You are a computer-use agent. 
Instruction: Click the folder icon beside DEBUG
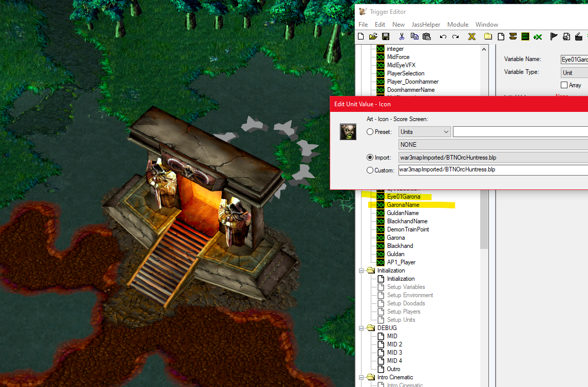pyautogui.click(x=371, y=328)
